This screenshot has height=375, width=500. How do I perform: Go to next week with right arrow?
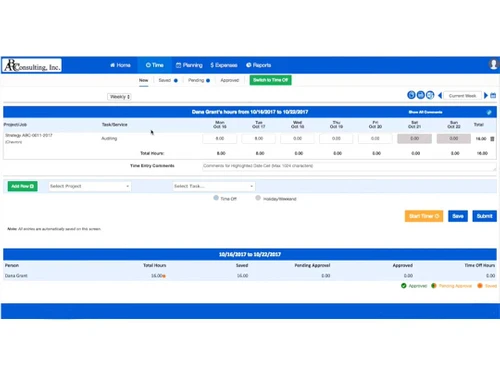point(486,96)
